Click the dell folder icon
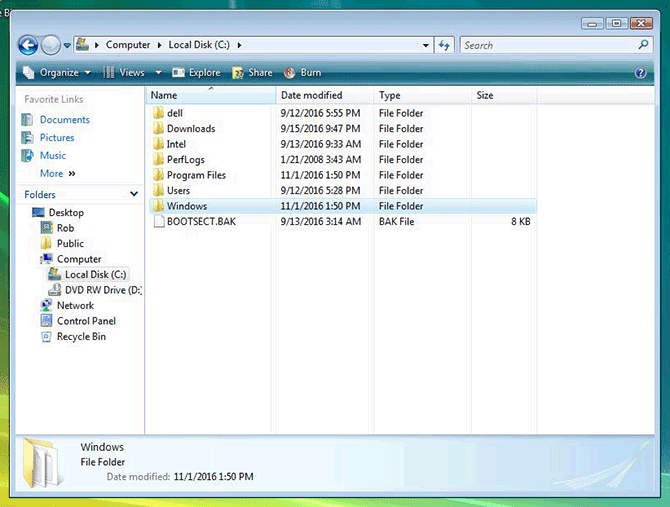Image resolution: width=670 pixels, height=507 pixels. click(x=159, y=113)
